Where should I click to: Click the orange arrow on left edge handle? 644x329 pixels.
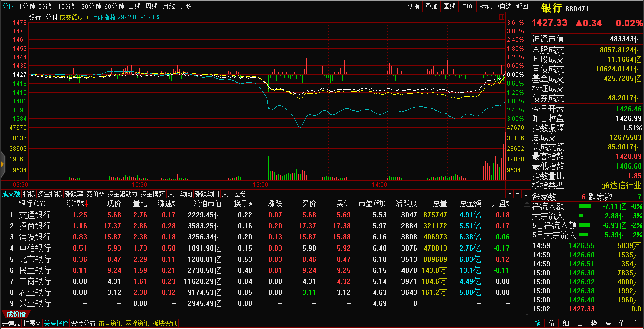coord(2,164)
